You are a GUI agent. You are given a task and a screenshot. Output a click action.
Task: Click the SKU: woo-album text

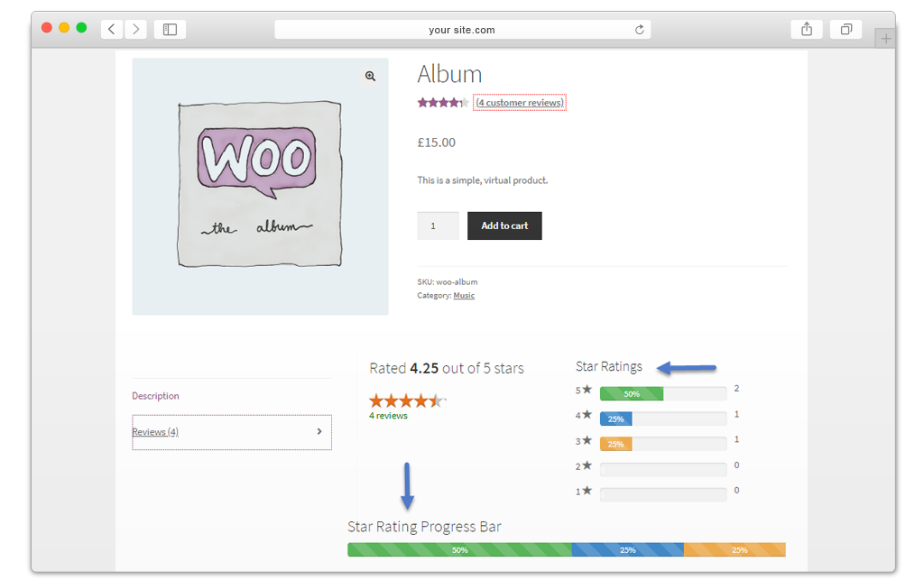click(448, 282)
